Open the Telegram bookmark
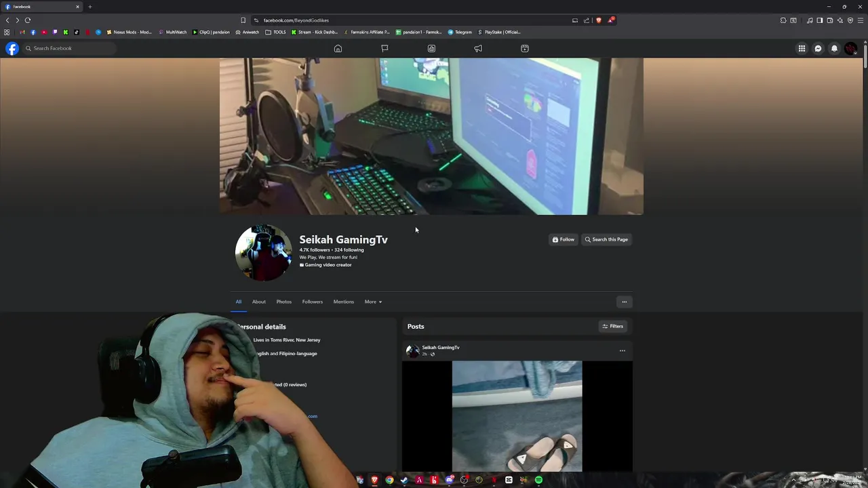 460,32
